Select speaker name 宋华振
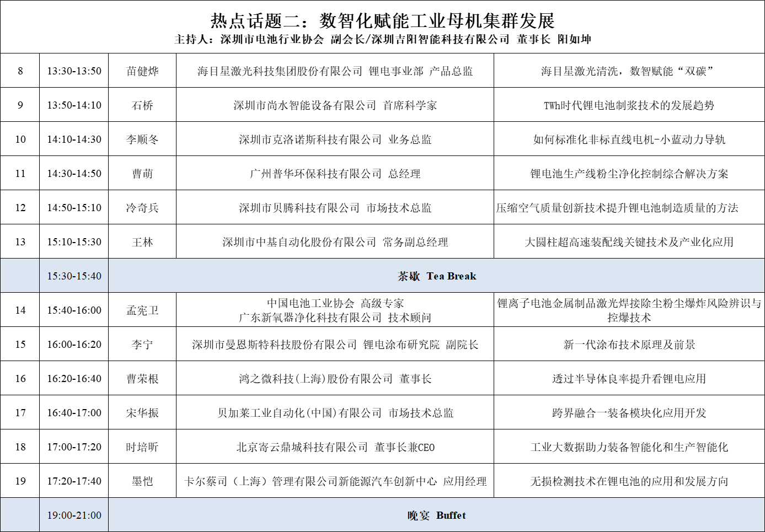This screenshot has height=532, width=765. point(142,412)
